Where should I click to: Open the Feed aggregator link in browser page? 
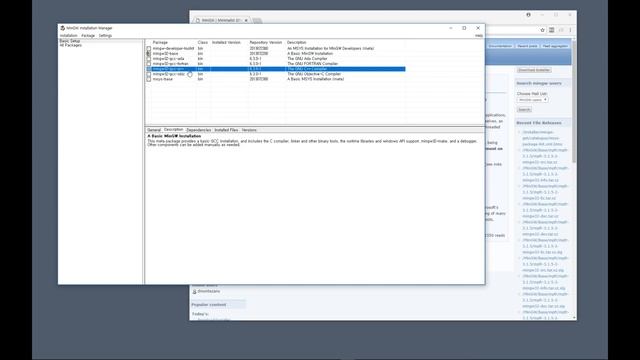(555, 46)
